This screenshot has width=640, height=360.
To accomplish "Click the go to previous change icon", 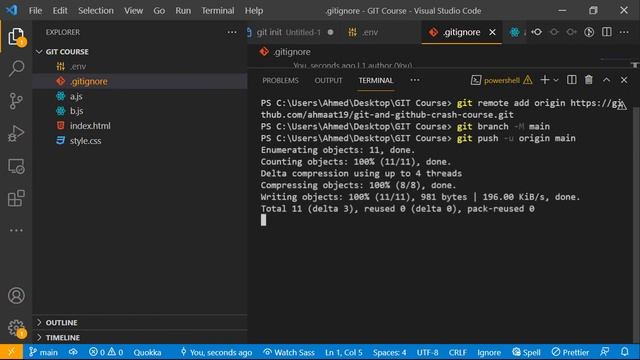I will 537,32.
